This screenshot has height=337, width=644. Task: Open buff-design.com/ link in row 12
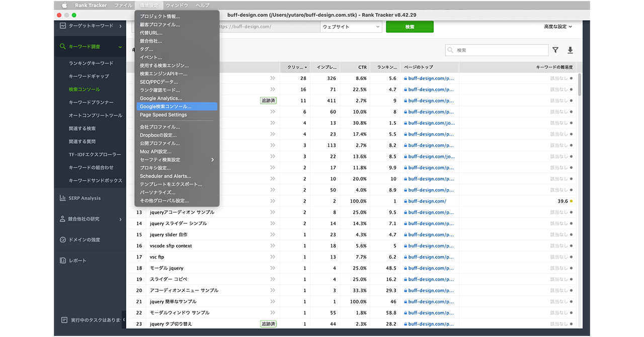tap(427, 201)
